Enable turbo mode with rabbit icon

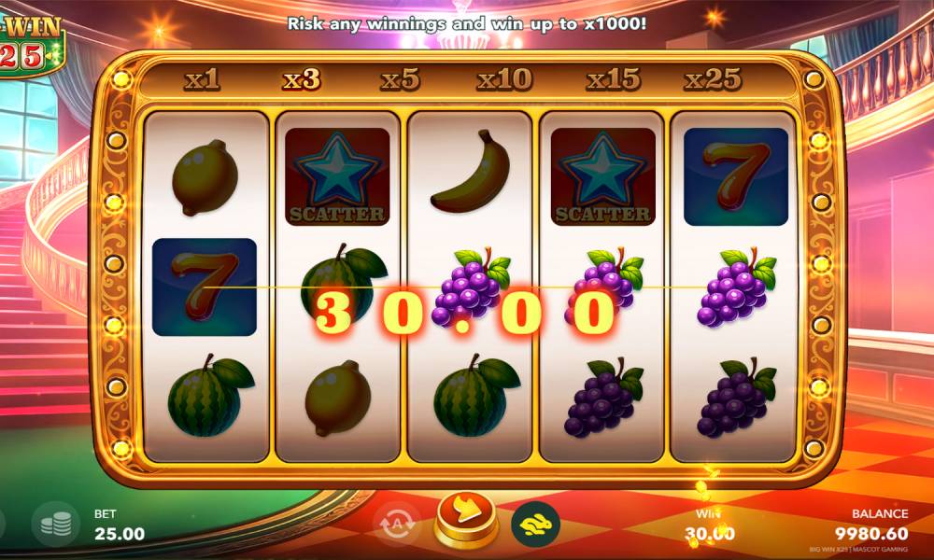[535, 525]
